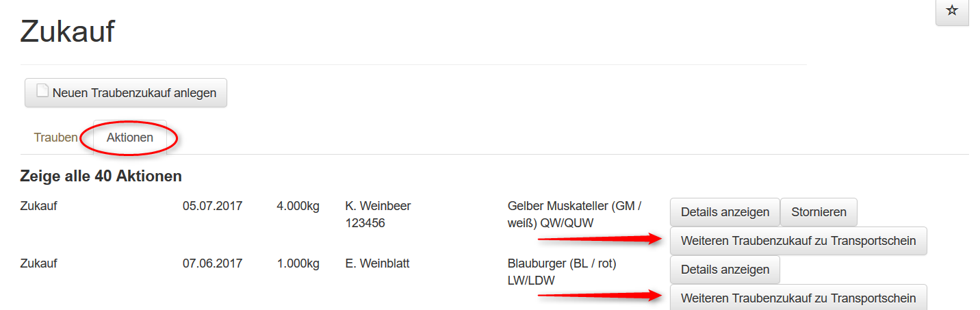Image resolution: width=980 pixels, height=310 pixels.
Task: Click Weiteren Traubenzukauf zu Transportschein for Blauburger
Action: click(x=798, y=298)
